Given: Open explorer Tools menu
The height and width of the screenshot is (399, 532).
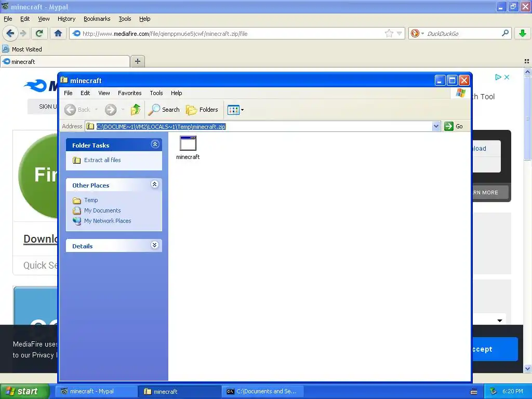Looking at the screenshot, I should 156,93.
